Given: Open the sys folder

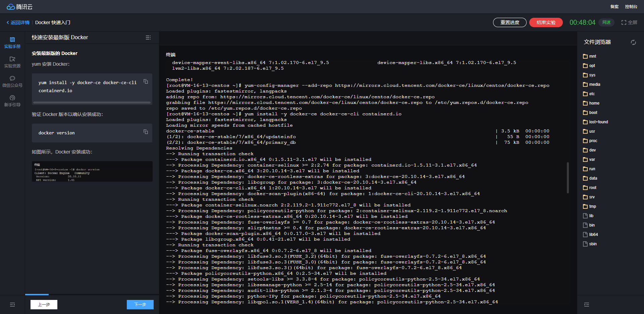Looking at the screenshot, I should click(589, 75).
